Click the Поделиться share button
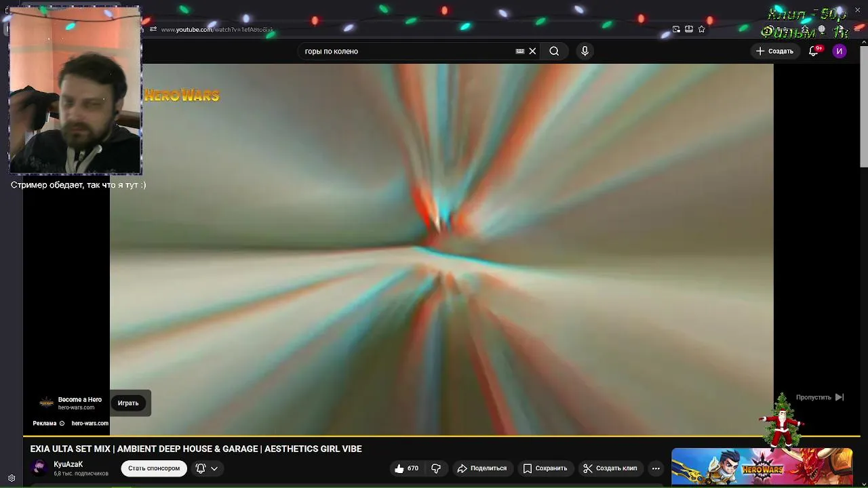Image resolution: width=868 pixels, height=488 pixels. point(481,468)
